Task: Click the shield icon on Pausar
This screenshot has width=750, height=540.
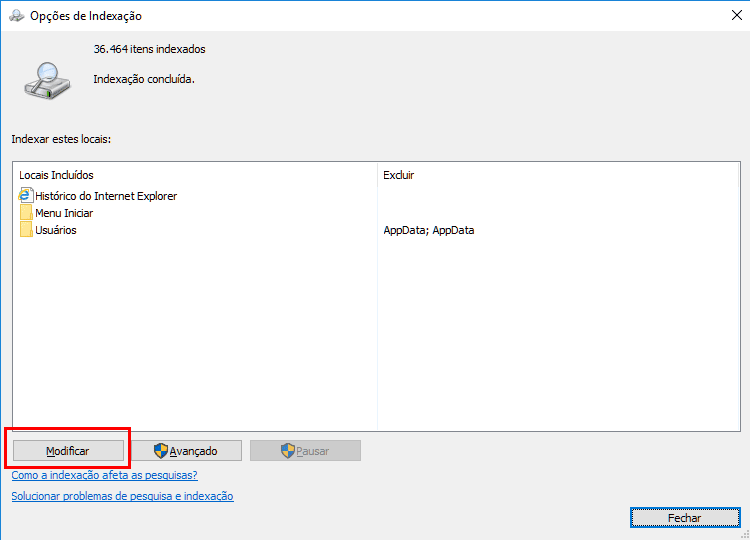Action: [288, 451]
